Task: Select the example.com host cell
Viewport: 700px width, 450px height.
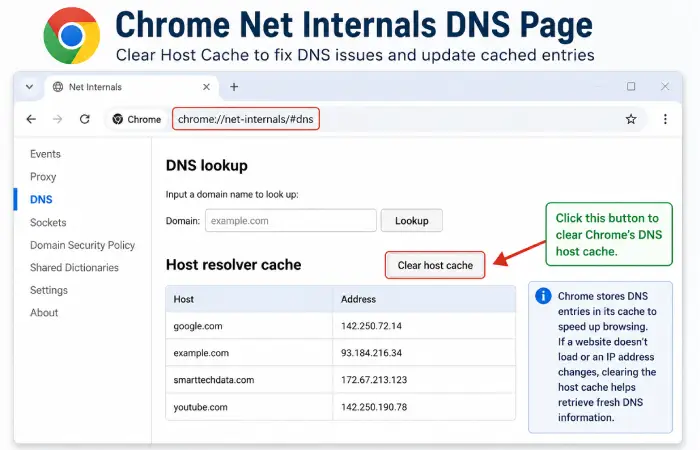Action: coord(249,353)
